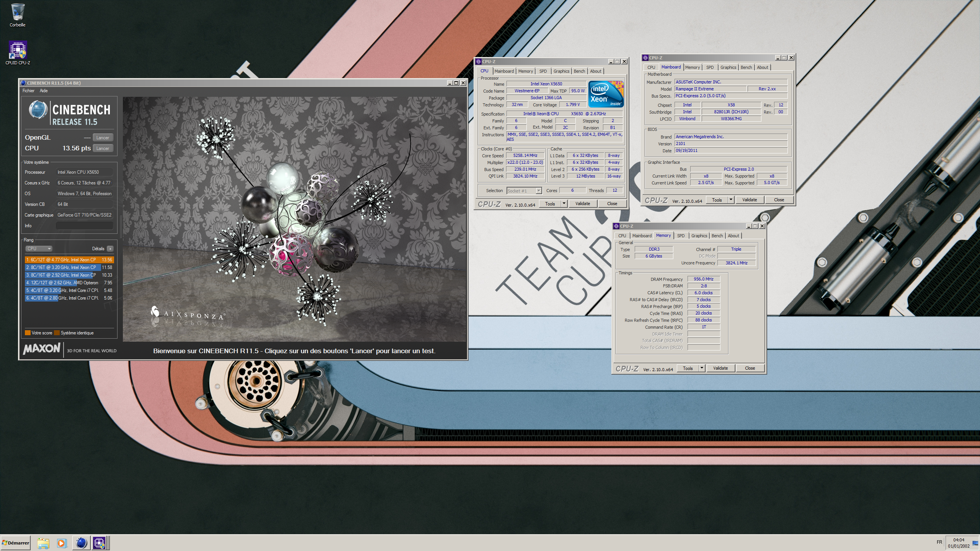Select ranking row 6 with score 5.06
This screenshot has width=980, height=551.
(69, 298)
